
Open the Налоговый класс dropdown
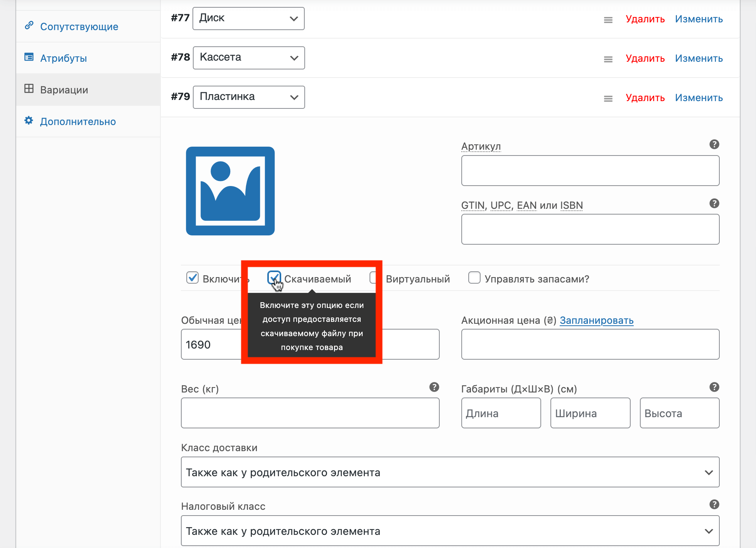tap(450, 531)
